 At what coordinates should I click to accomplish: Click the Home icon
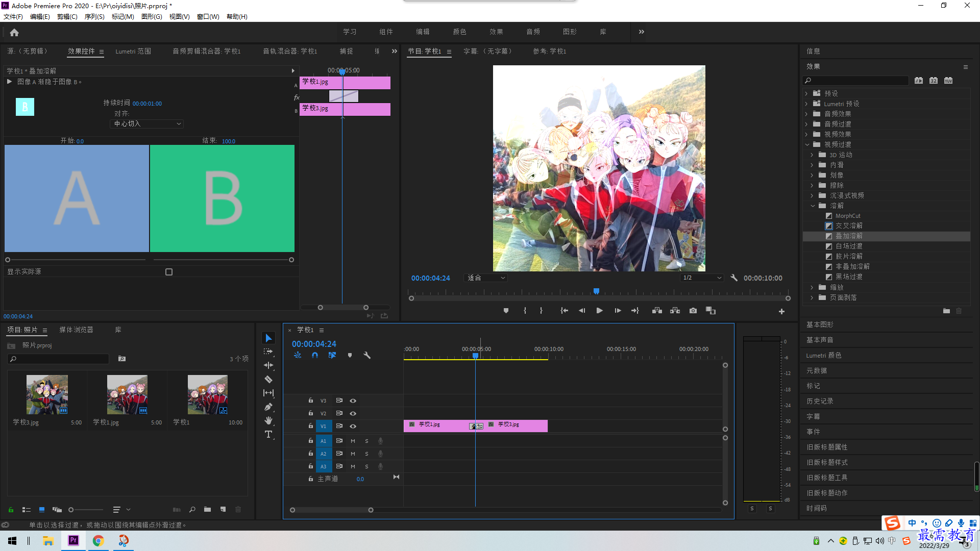(x=14, y=33)
